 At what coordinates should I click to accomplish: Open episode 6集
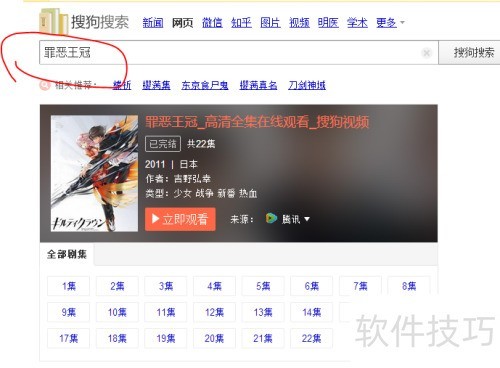312,286
